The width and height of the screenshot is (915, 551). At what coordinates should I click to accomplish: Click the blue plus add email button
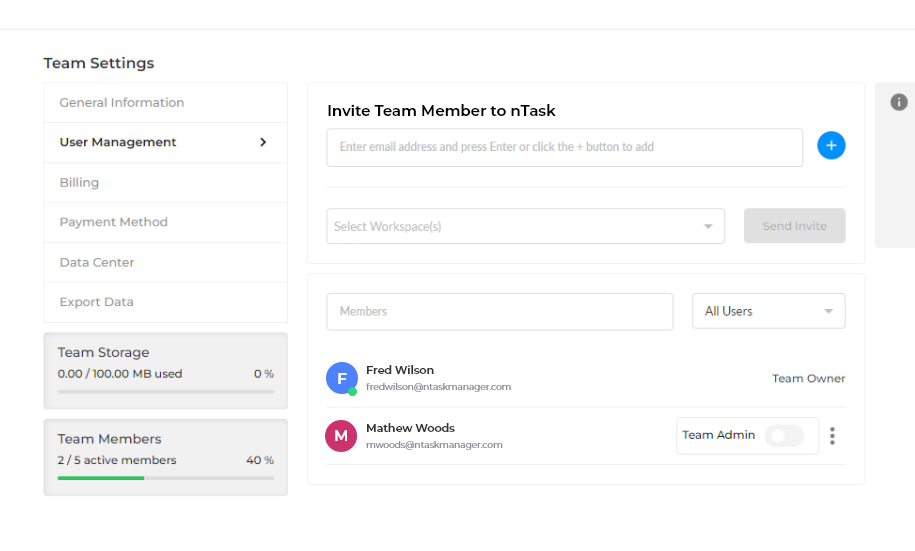831,146
